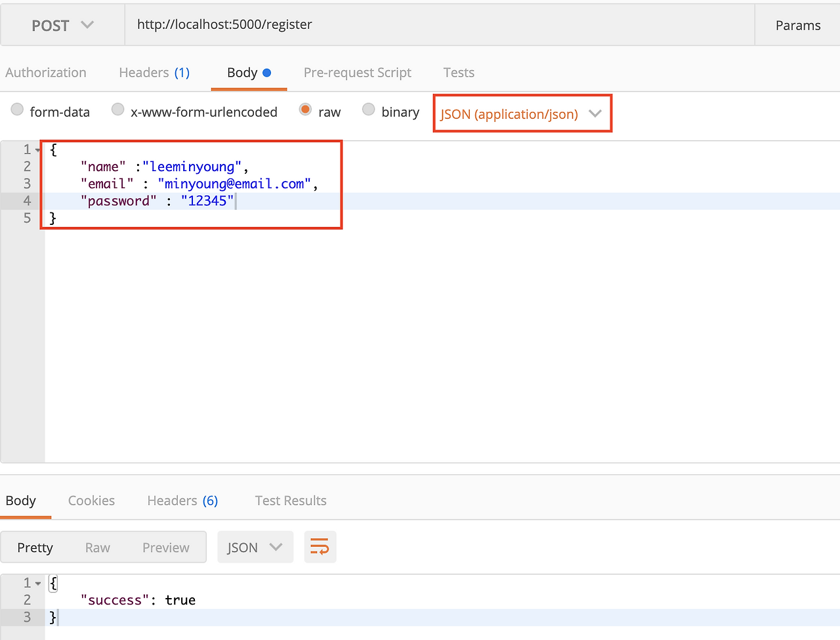Image resolution: width=840 pixels, height=640 pixels.
Task: Open the Tests tab
Action: [458, 72]
